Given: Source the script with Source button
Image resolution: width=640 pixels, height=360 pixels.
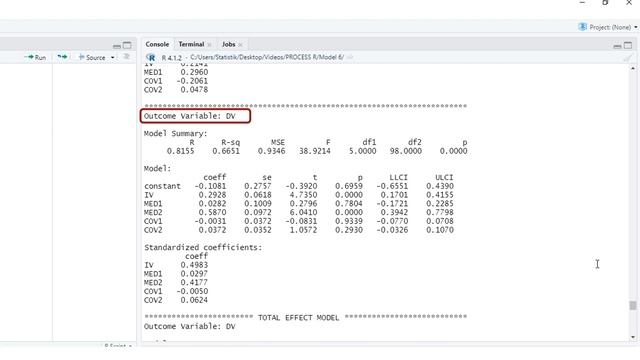Looking at the screenshot, I should [x=92, y=58].
